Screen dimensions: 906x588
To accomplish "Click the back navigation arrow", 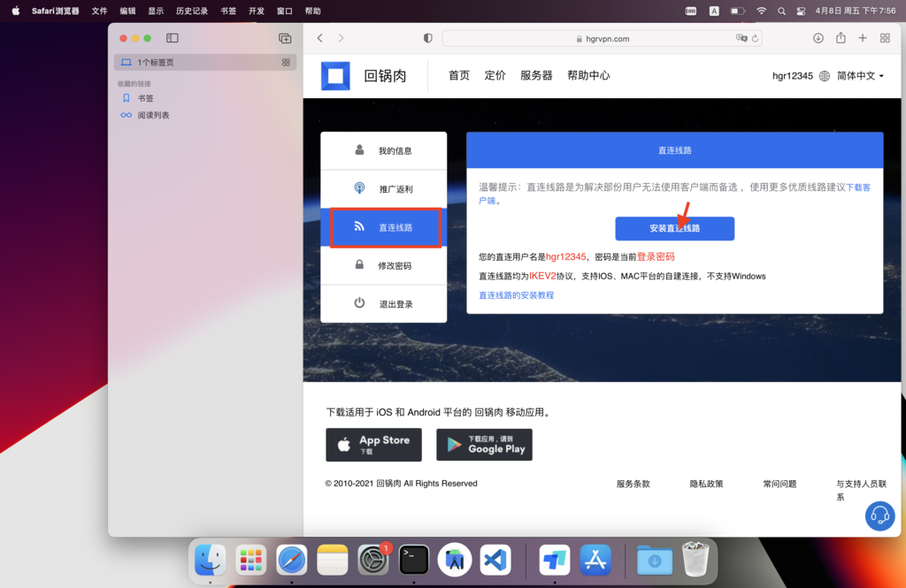I will (320, 38).
